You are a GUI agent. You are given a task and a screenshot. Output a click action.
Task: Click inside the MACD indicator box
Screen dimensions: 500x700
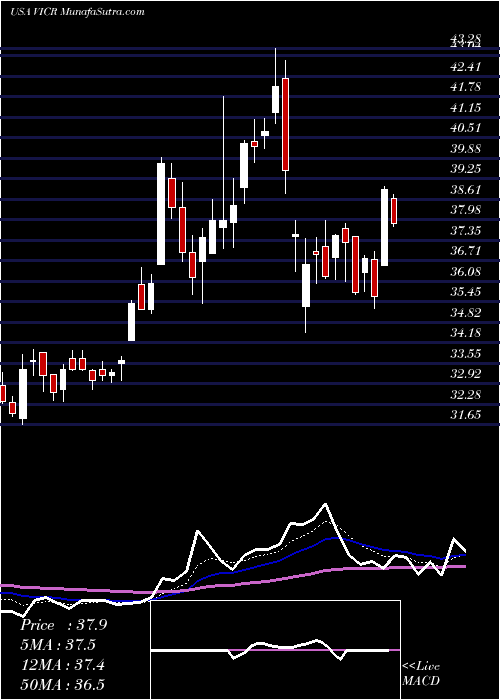click(x=275, y=650)
